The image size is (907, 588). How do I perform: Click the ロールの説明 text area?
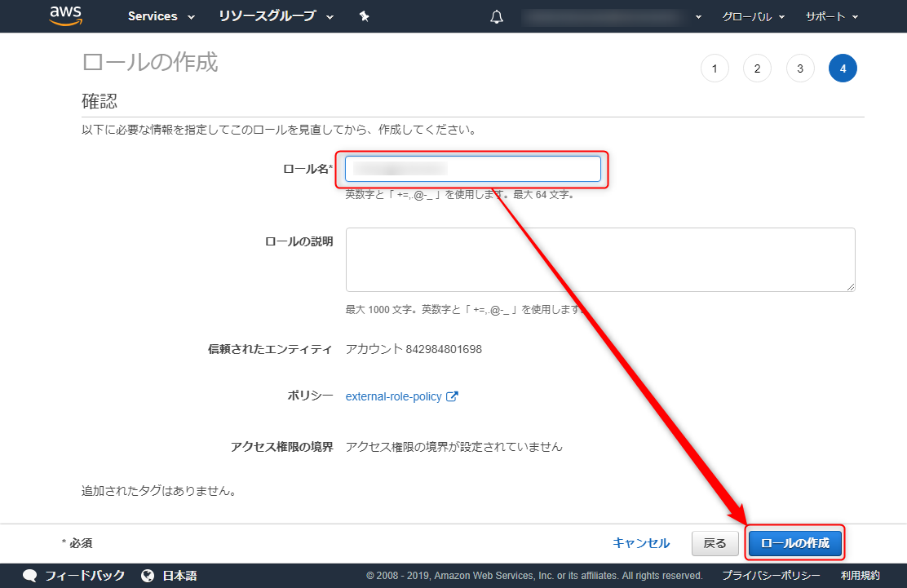[x=600, y=259]
